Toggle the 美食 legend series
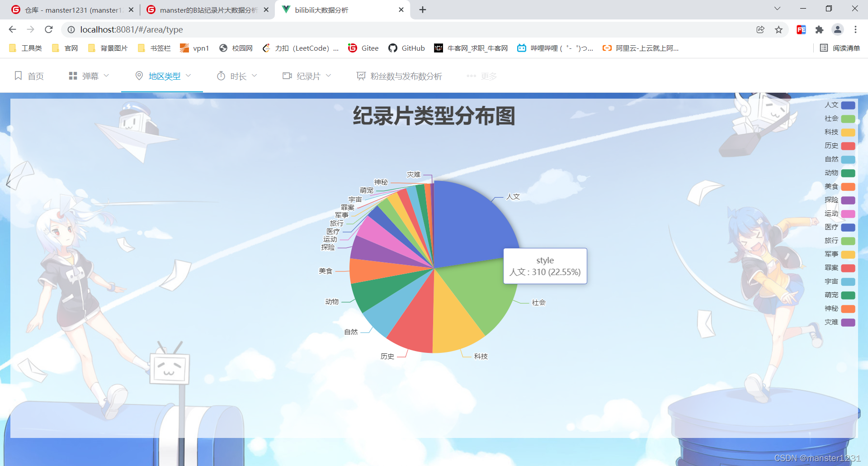 [x=840, y=186]
